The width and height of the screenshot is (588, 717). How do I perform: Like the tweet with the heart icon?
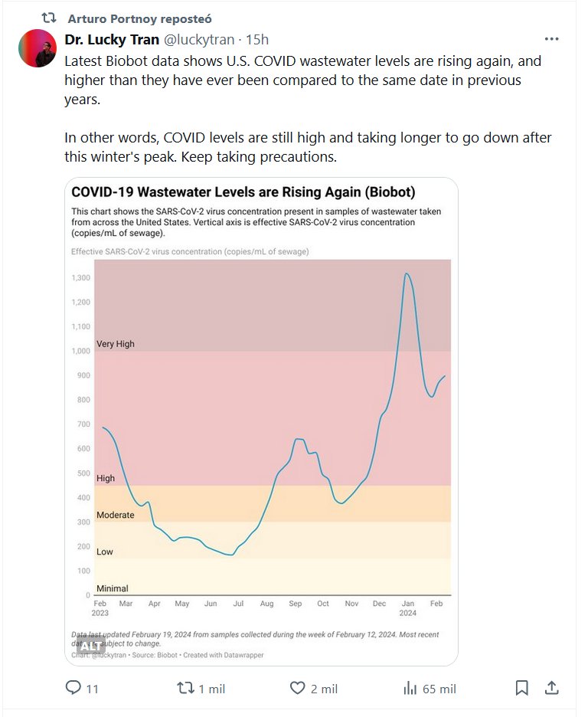(298, 688)
